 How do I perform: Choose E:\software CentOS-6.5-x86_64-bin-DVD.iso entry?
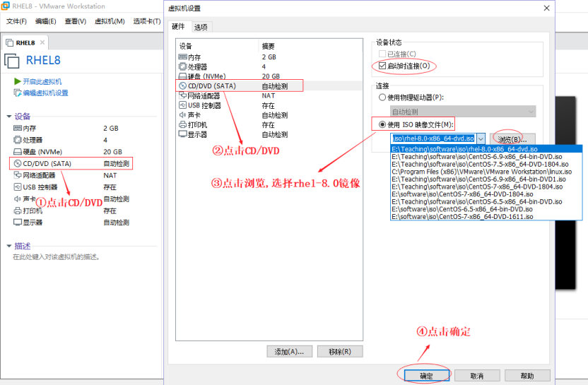486,209
